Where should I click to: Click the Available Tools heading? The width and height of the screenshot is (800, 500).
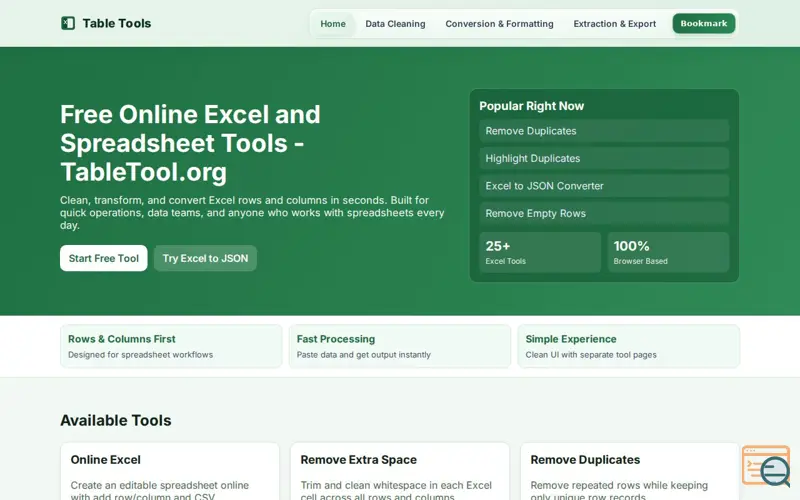click(116, 420)
